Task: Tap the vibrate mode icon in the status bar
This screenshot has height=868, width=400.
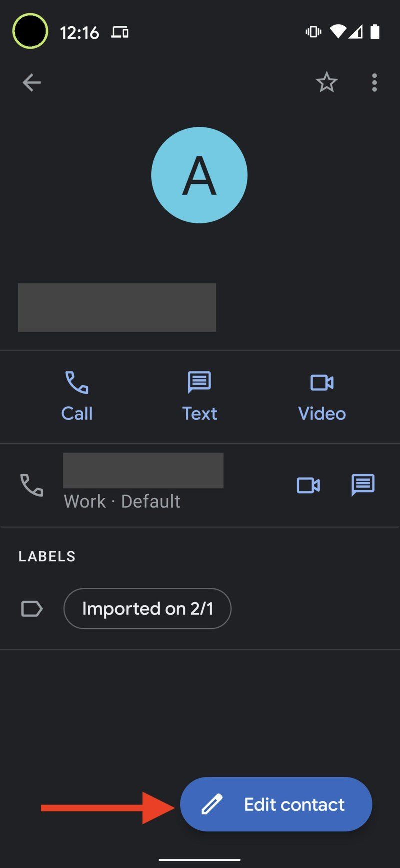Action: [312, 31]
